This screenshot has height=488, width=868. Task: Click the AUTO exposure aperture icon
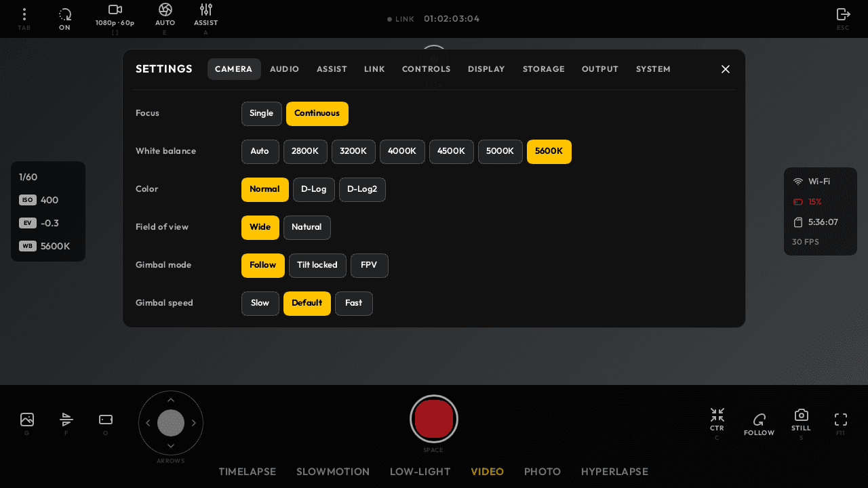pos(165,9)
